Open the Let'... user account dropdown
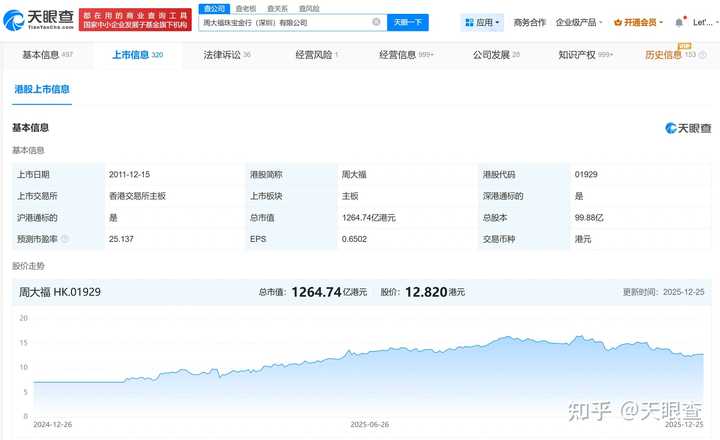 coord(706,23)
